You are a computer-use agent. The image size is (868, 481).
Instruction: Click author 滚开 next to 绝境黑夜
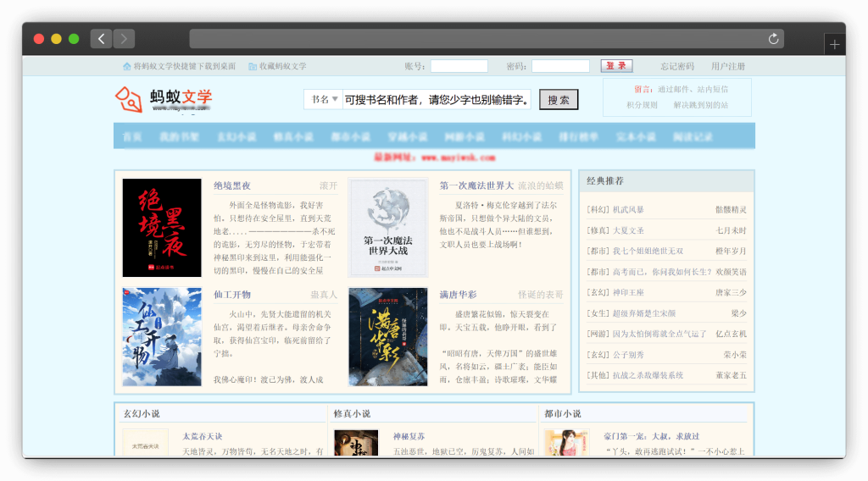coord(328,185)
